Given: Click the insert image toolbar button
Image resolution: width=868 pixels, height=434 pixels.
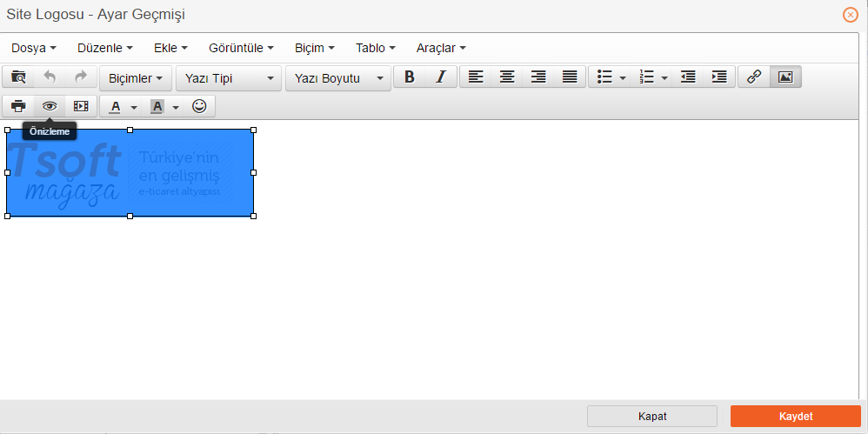Looking at the screenshot, I should click(785, 77).
